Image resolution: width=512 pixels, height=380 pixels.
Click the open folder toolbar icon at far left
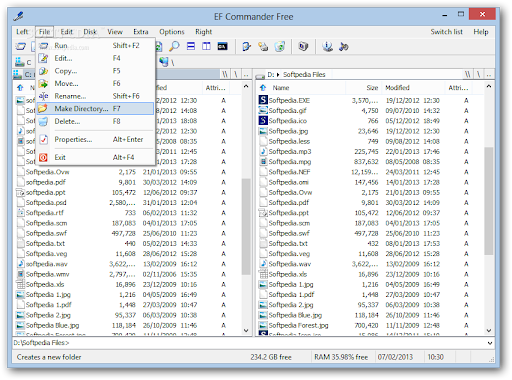(x=21, y=46)
